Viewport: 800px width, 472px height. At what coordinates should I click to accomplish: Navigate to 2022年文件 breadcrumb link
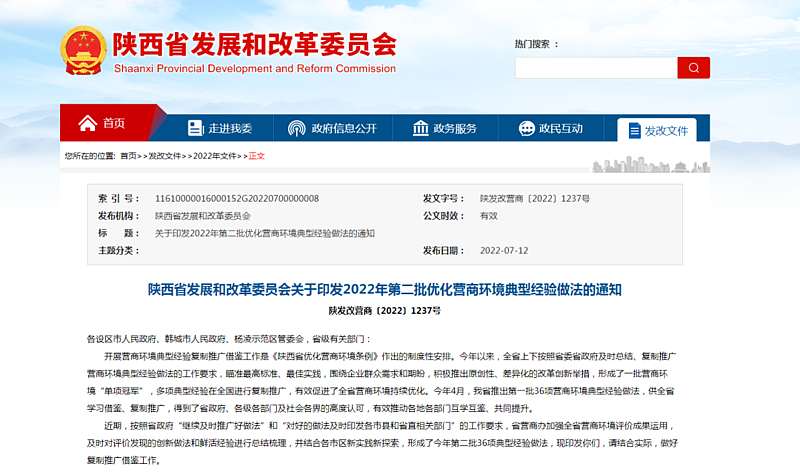[216, 156]
